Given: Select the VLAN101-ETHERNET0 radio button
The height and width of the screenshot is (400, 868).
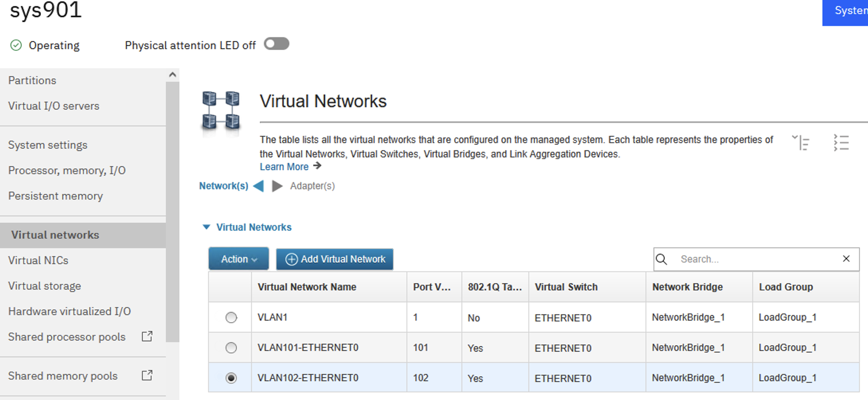Looking at the screenshot, I should [231, 348].
